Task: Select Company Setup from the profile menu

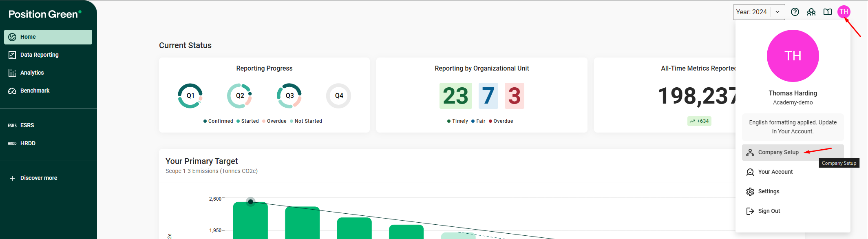Action: pos(793,152)
